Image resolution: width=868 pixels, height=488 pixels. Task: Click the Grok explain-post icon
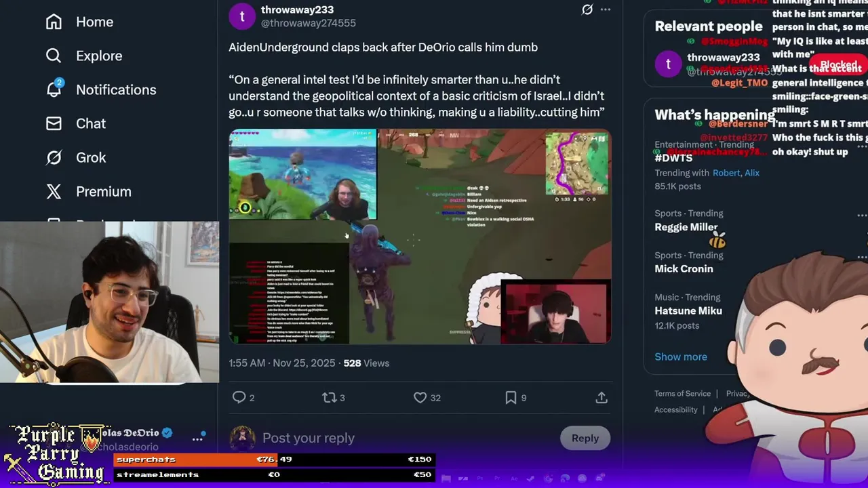[587, 9]
